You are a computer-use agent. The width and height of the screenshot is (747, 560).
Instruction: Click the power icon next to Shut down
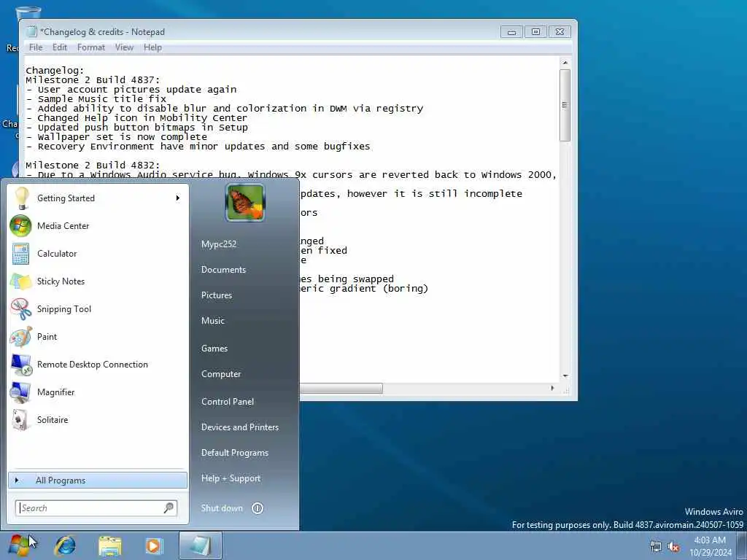click(258, 508)
